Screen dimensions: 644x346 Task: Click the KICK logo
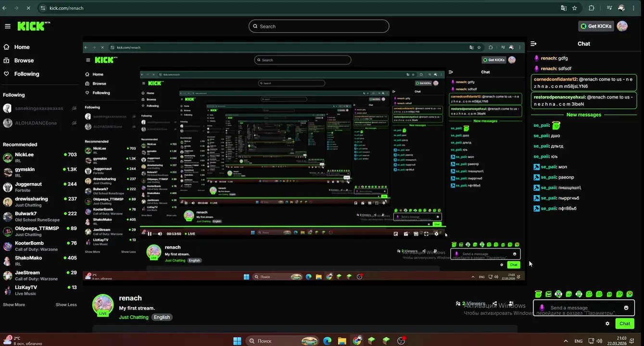pyautogui.click(x=34, y=26)
